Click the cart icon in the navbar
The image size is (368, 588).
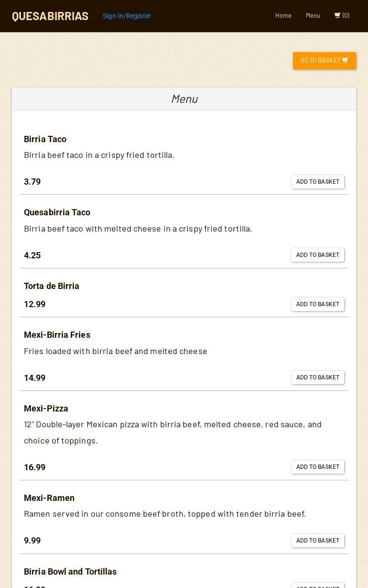point(337,15)
